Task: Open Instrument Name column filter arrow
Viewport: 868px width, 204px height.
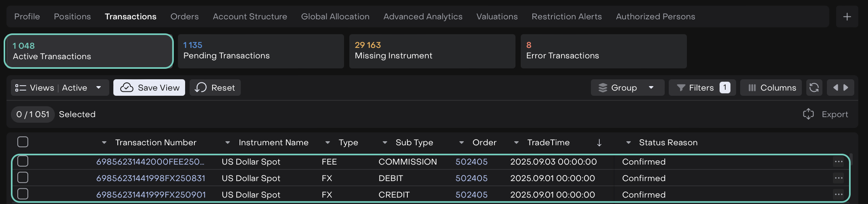Action: (x=227, y=143)
